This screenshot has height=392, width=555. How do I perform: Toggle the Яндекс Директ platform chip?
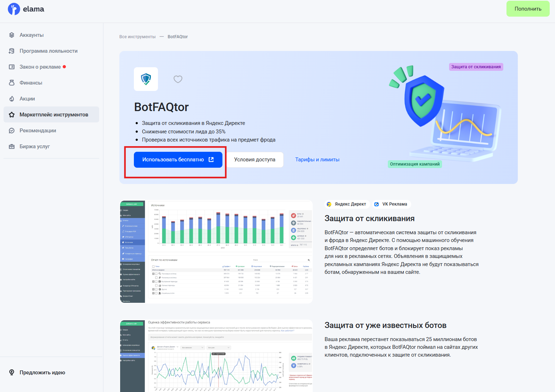point(346,204)
